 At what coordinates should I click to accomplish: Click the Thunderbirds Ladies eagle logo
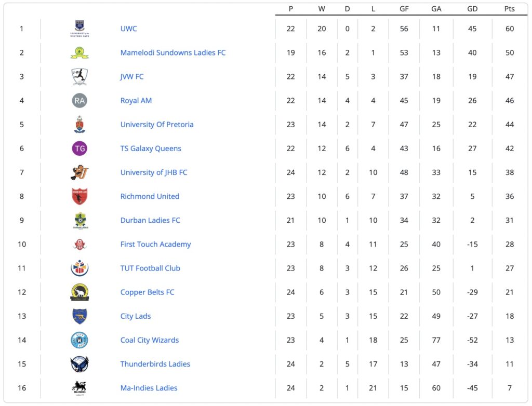click(x=79, y=364)
